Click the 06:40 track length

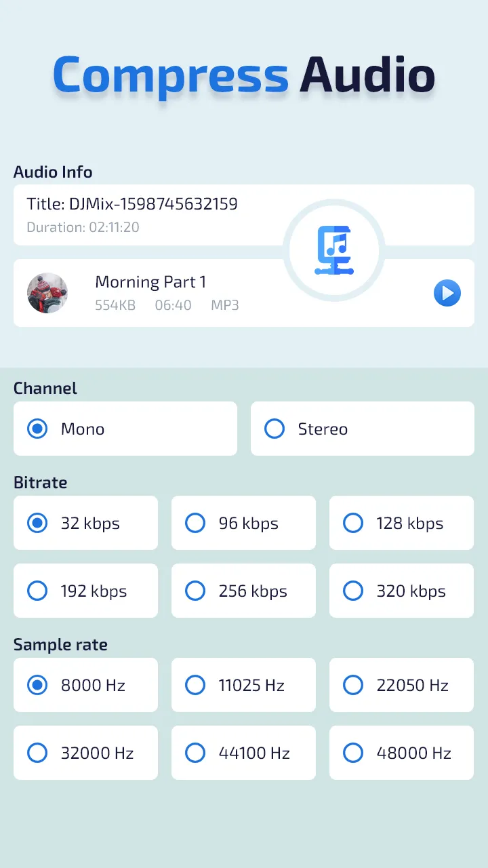[173, 305]
